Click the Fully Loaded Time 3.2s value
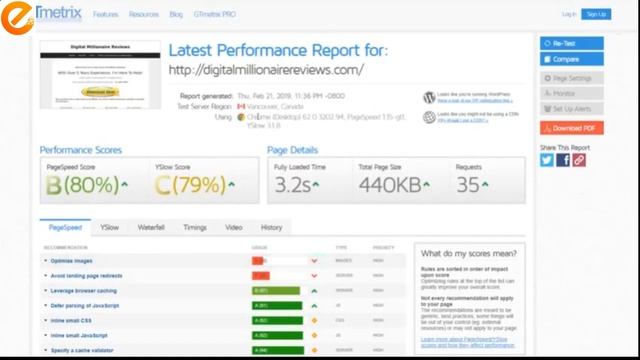Viewport: 640px width, 360px height. pyautogui.click(x=292, y=185)
